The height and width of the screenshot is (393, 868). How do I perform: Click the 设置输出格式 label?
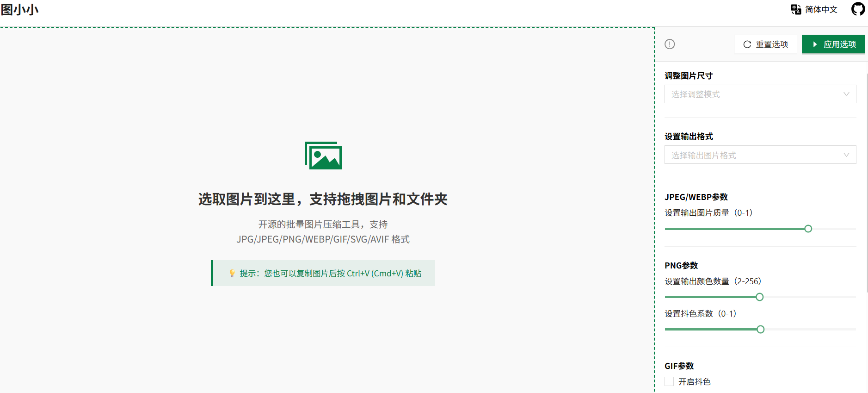689,136
